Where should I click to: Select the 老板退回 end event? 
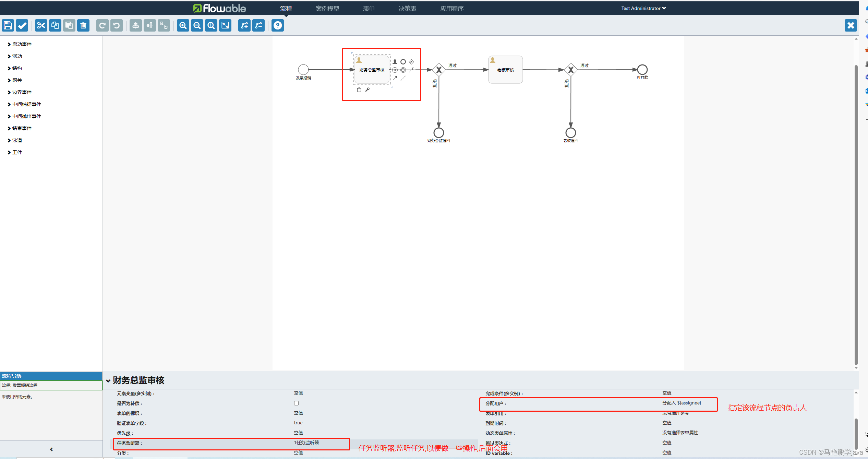pyautogui.click(x=570, y=132)
